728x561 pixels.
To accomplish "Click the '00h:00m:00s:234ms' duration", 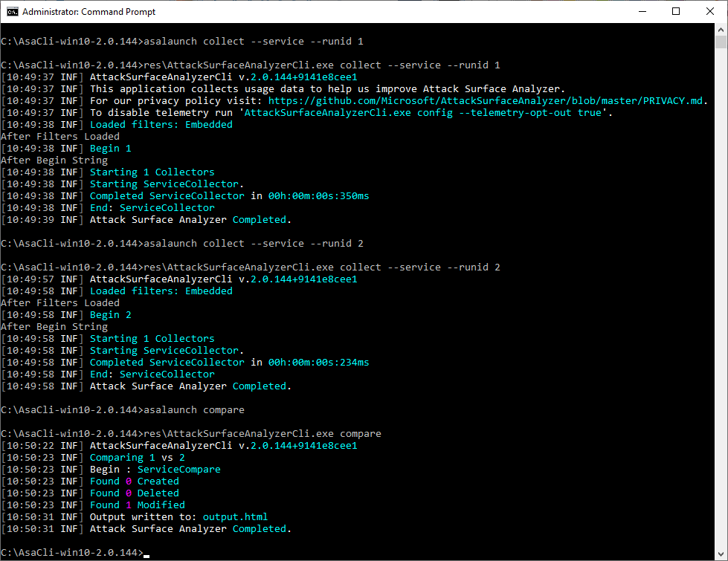I will pyautogui.click(x=318, y=363).
